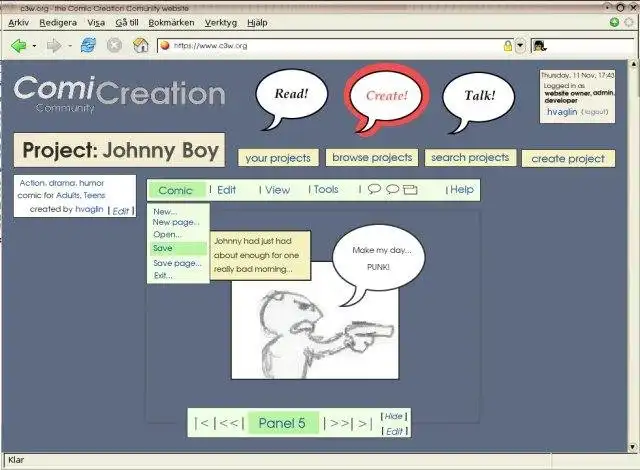Expand the Back button history dropdown
This screenshot has height=470, width=640.
click(34, 46)
